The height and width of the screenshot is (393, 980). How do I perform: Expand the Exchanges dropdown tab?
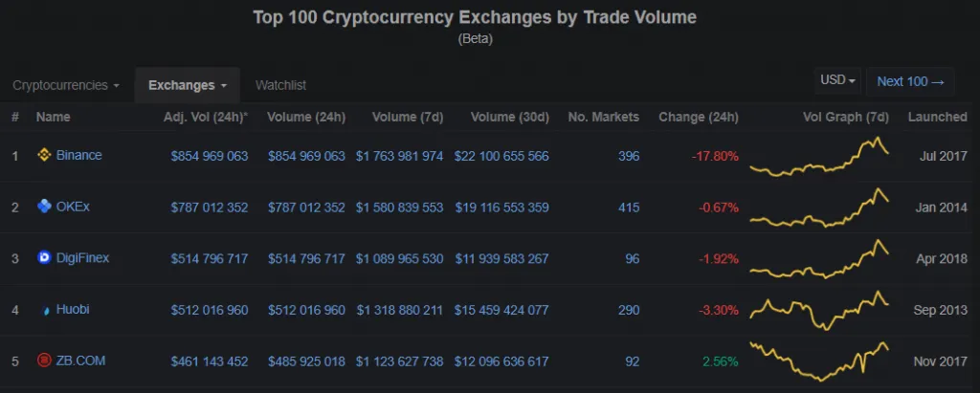point(188,86)
